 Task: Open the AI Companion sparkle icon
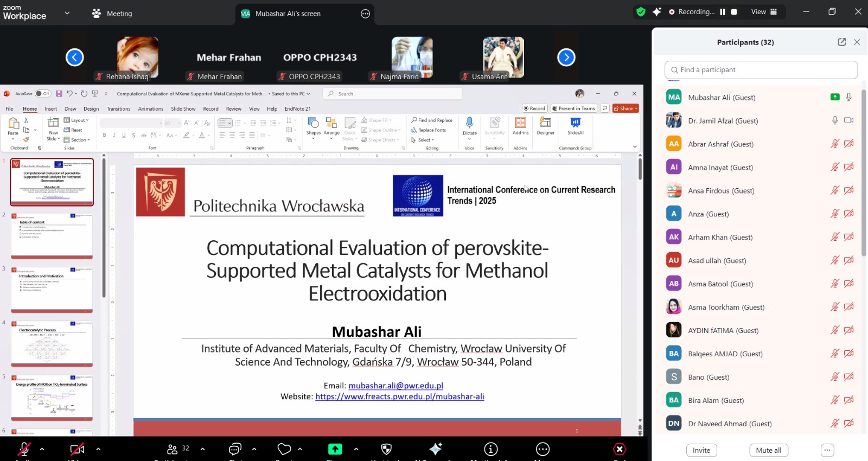436,449
